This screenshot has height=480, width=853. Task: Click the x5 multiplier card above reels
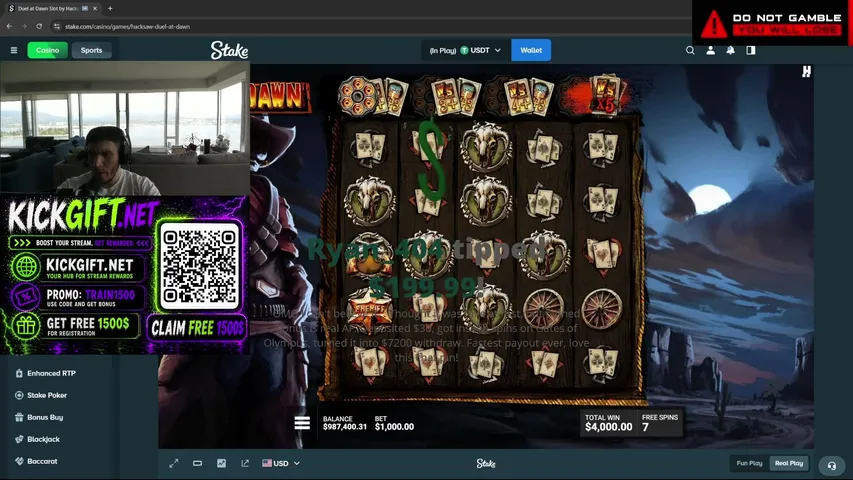click(x=605, y=95)
